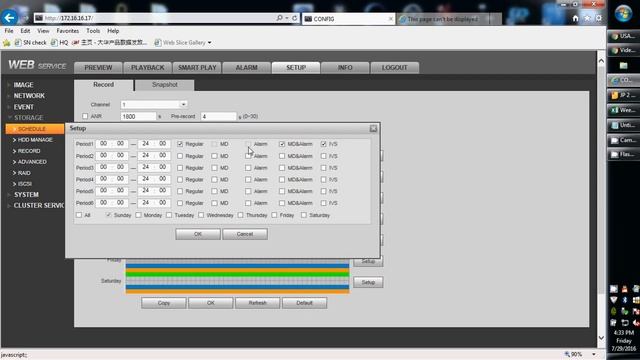This screenshot has width=640, height=360.
Task: Click the LOGOUT tab
Action: pyautogui.click(x=394, y=67)
